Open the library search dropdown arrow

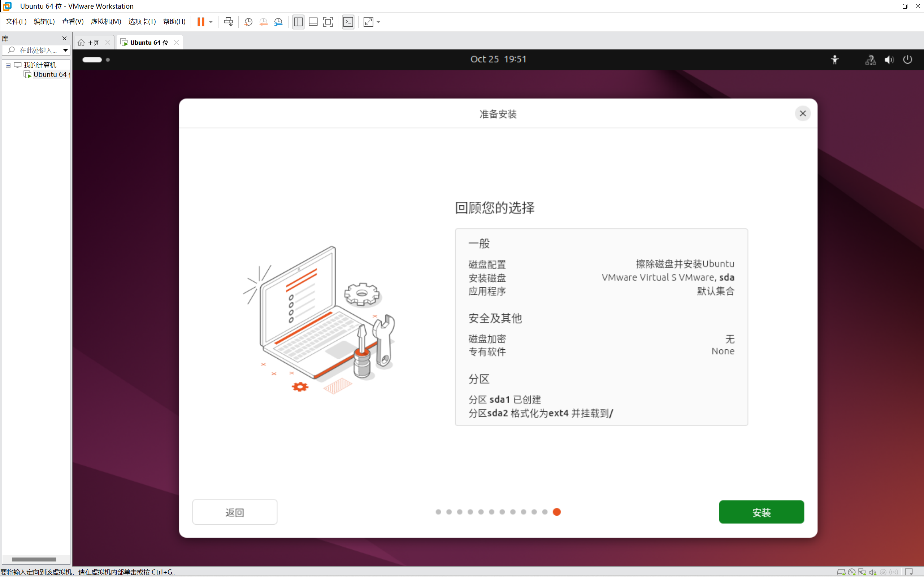[x=65, y=50]
